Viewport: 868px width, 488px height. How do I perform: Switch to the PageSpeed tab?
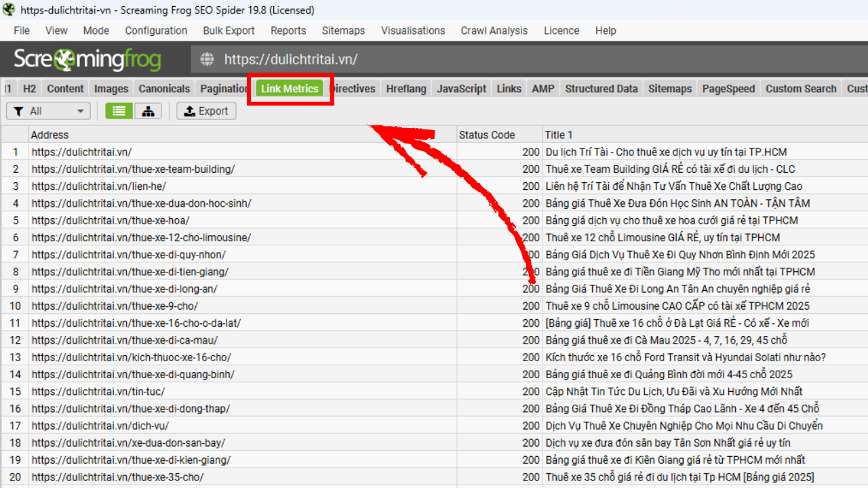point(728,88)
